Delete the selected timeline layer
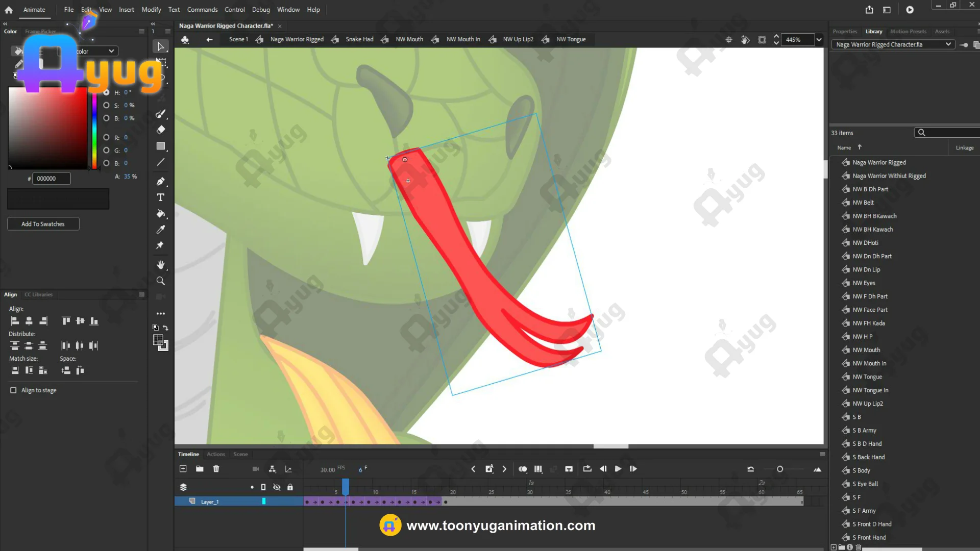The height and width of the screenshot is (551, 980). coord(216,469)
